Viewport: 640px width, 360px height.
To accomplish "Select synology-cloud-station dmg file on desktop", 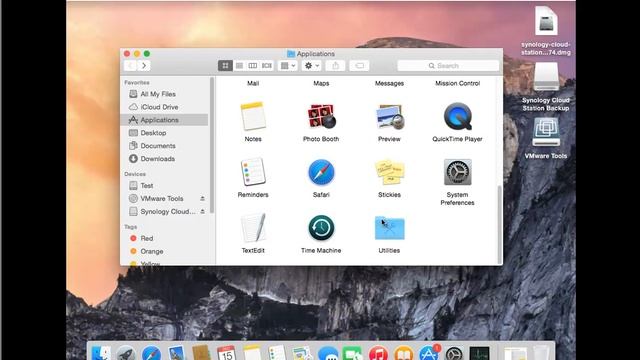I will pos(546,21).
